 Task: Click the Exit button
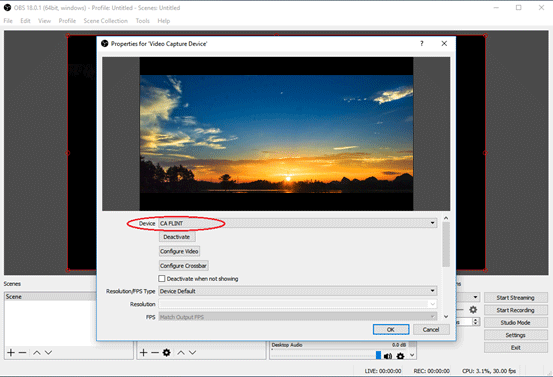point(515,347)
